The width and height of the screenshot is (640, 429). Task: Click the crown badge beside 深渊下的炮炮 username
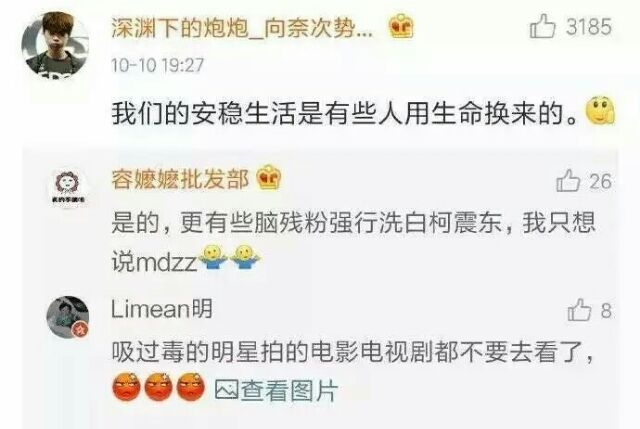point(401,26)
